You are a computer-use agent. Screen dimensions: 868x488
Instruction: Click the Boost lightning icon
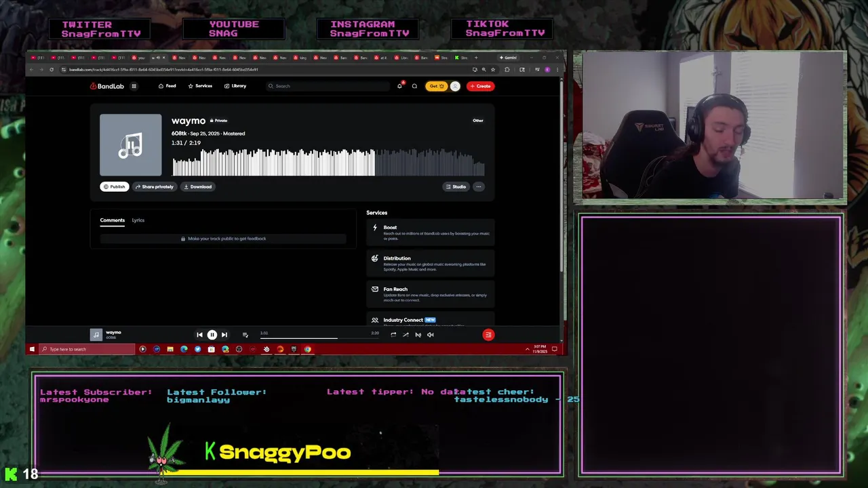point(375,228)
